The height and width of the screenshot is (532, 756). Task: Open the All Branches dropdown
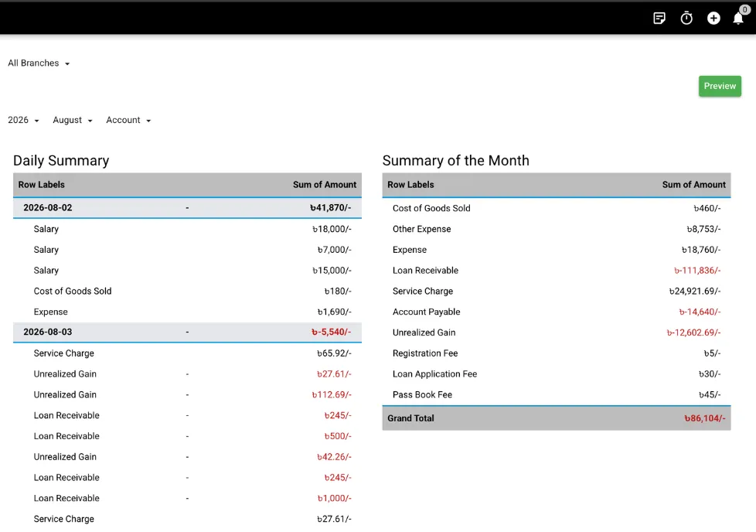click(39, 63)
